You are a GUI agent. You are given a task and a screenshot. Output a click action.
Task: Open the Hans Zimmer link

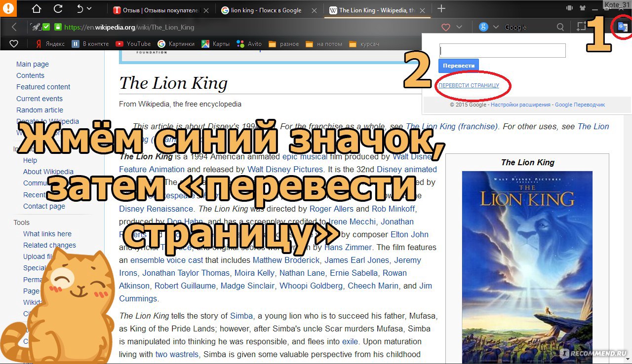pyautogui.click(x=348, y=247)
